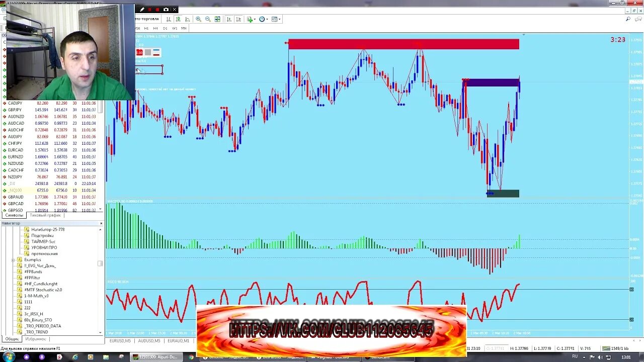644x362 pixels.
Task: Open the templates dropdown arrow
Action: pyautogui.click(x=279, y=19)
